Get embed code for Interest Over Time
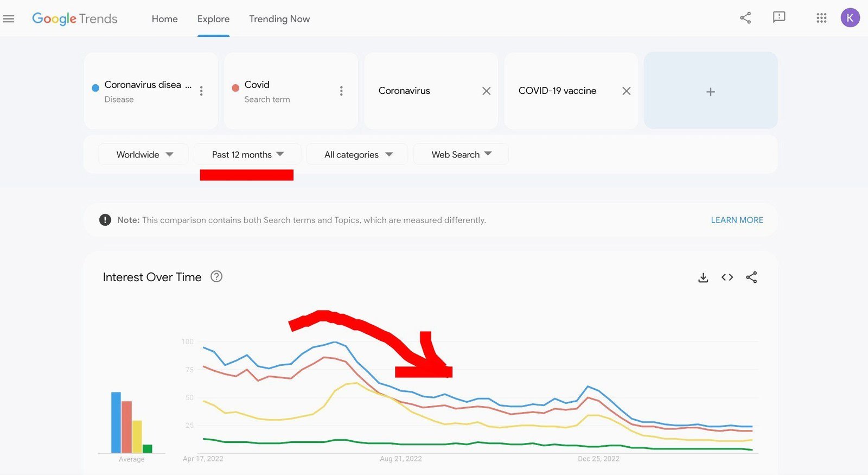Image resolution: width=868 pixels, height=475 pixels. tap(727, 277)
